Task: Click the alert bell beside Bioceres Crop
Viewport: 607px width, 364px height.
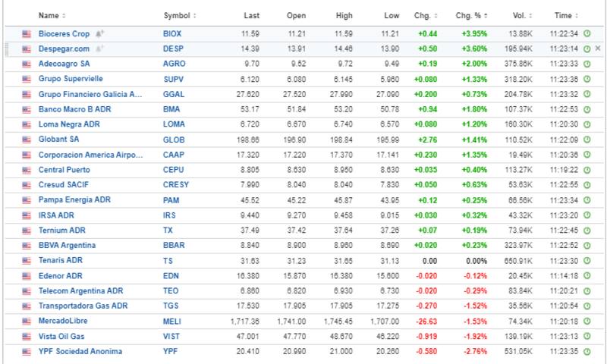Action: 99,34
